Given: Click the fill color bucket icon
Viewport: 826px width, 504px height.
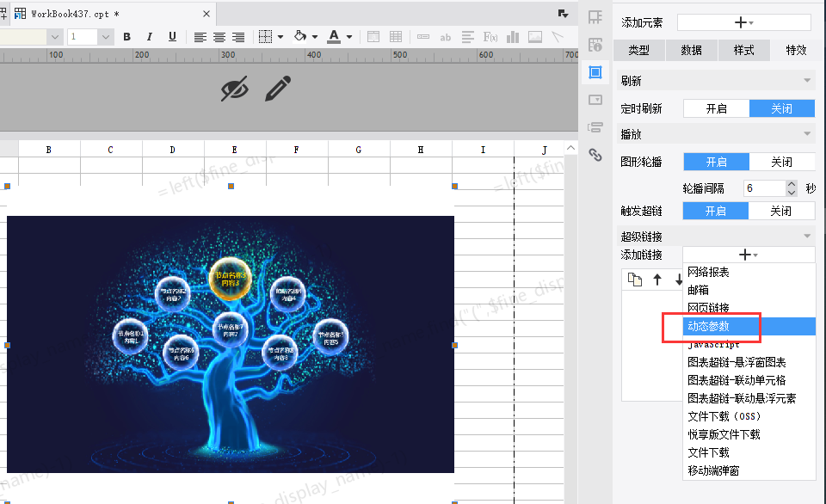Looking at the screenshot, I should pyautogui.click(x=299, y=36).
